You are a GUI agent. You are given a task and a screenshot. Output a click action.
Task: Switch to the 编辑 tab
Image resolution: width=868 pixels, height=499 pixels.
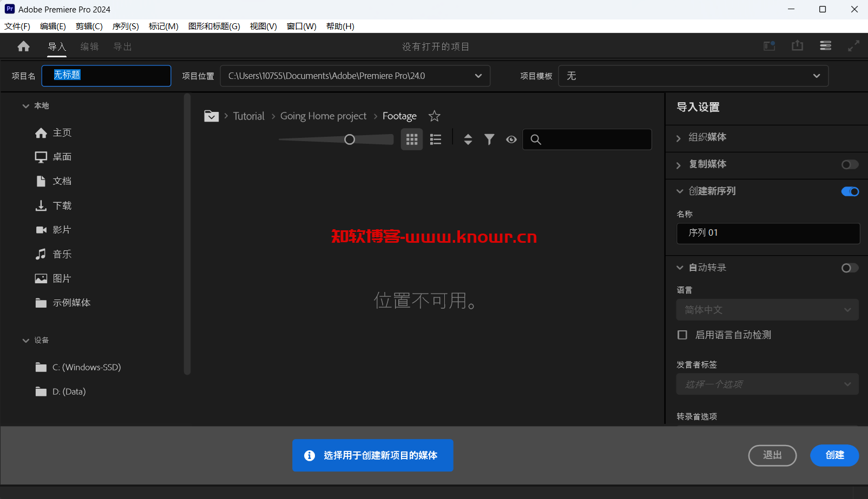coord(90,46)
